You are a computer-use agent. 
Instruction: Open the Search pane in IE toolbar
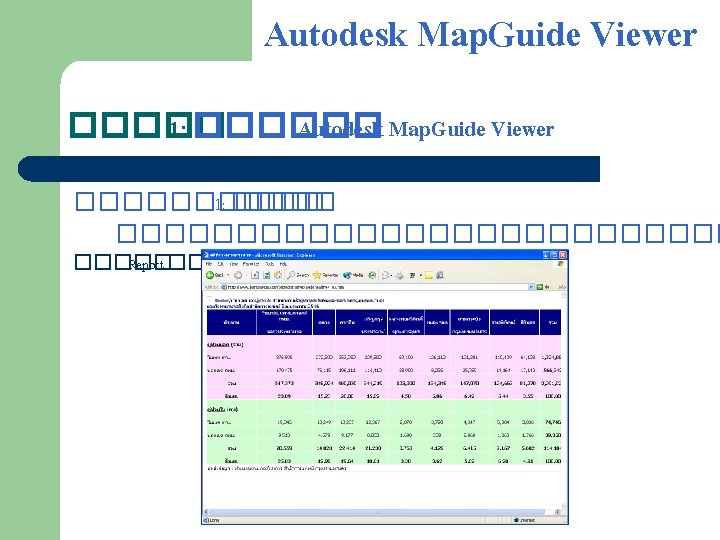pos(298,275)
